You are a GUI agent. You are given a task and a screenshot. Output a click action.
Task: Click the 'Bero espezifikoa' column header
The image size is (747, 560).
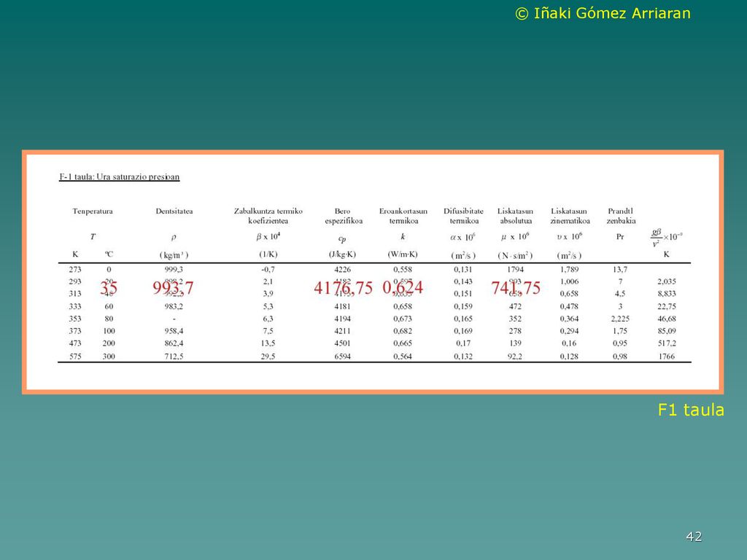tap(343, 216)
